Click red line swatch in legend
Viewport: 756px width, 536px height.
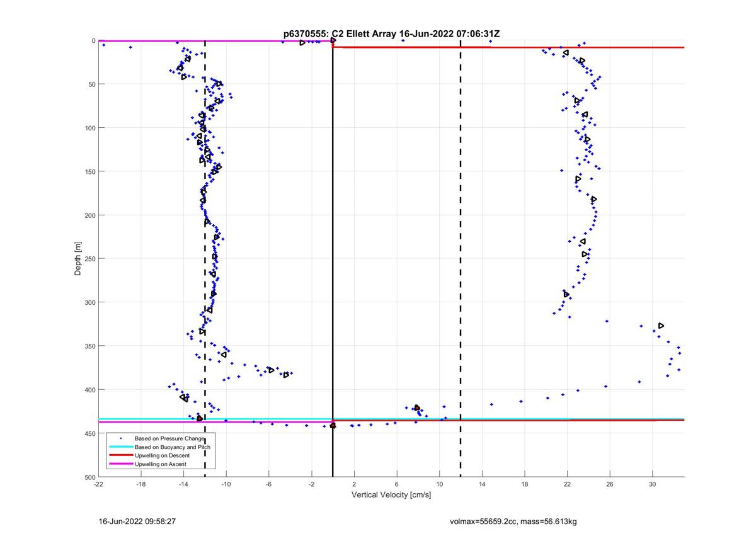[120, 455]
